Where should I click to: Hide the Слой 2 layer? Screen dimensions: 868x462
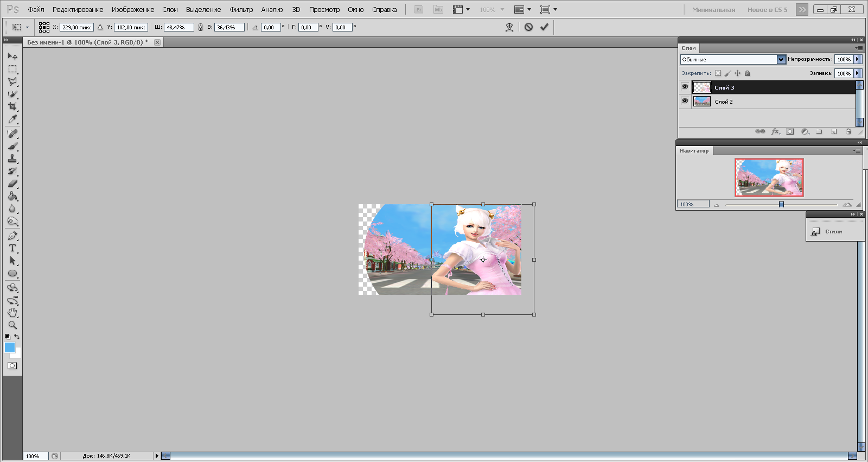[685, 101]
